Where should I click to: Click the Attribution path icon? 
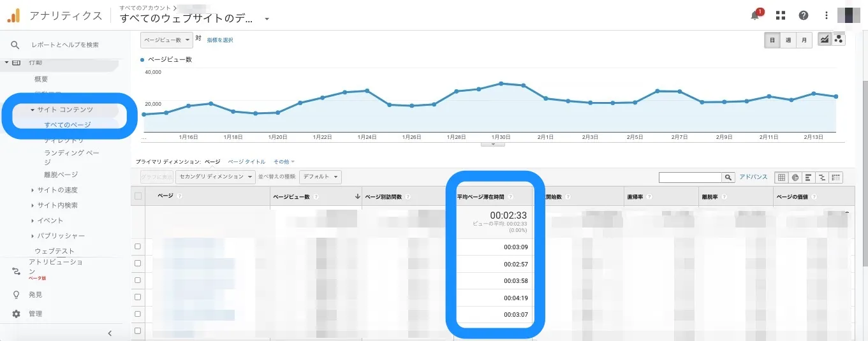coord(17,272)
